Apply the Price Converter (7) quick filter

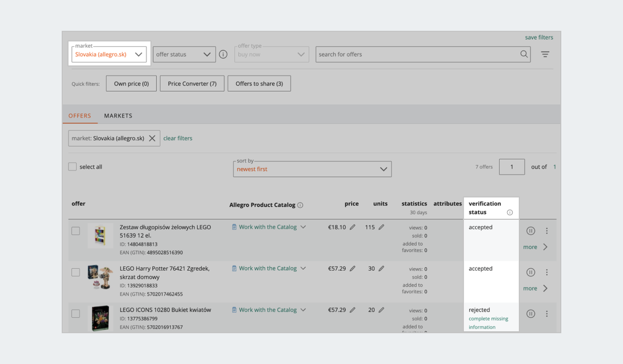click(192, 83)
